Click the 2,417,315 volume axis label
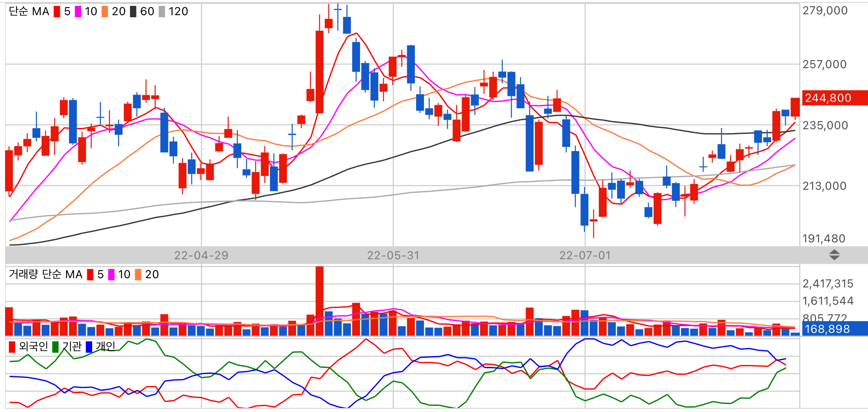The height and width of the screenshot is (412, 868). click(x=828, y=284)
